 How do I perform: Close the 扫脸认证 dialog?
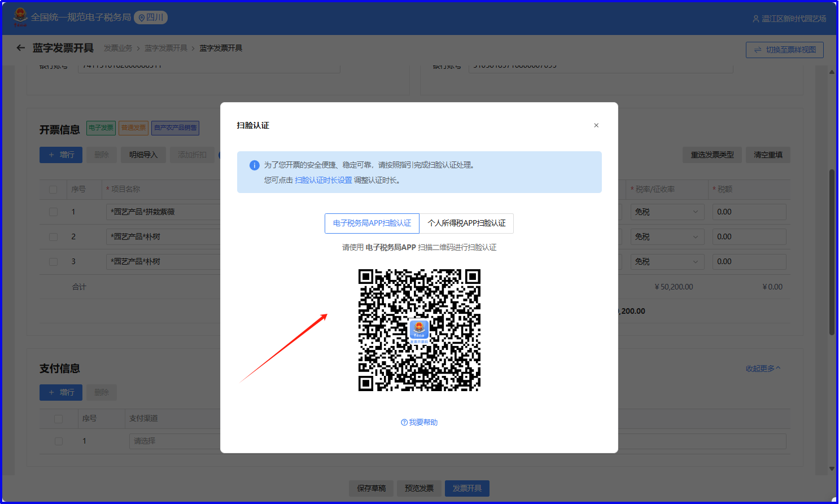click(596, 125)
